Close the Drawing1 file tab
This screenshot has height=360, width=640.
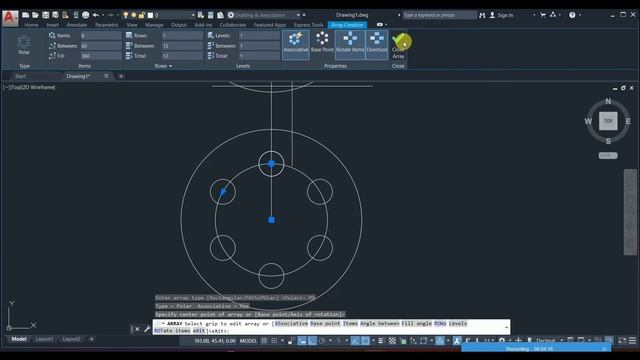click(x=107, y=76)
